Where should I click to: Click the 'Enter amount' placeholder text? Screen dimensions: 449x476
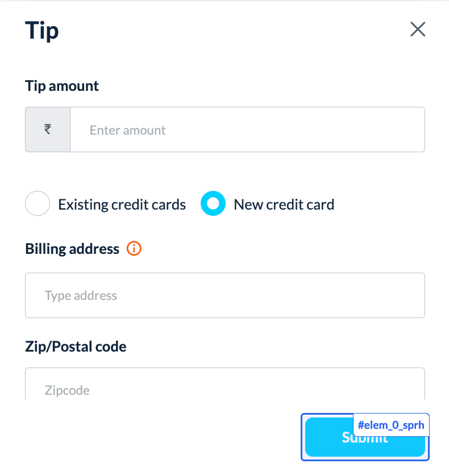127,130
